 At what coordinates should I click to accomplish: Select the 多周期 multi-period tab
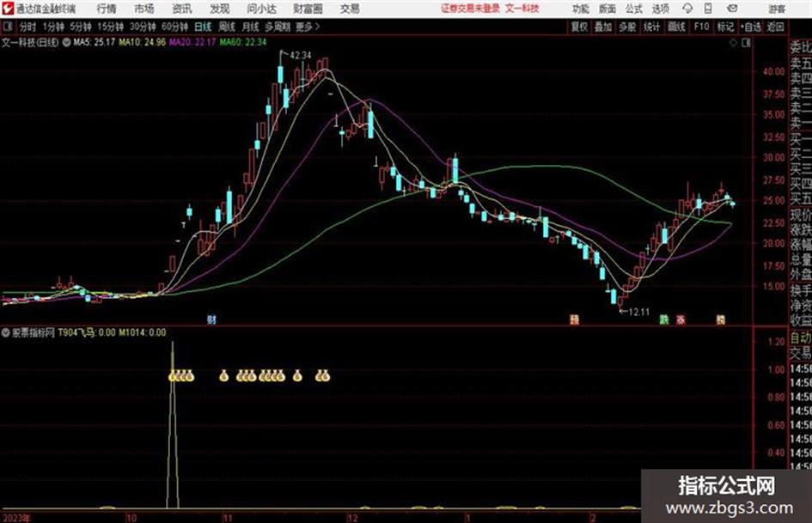278,27
